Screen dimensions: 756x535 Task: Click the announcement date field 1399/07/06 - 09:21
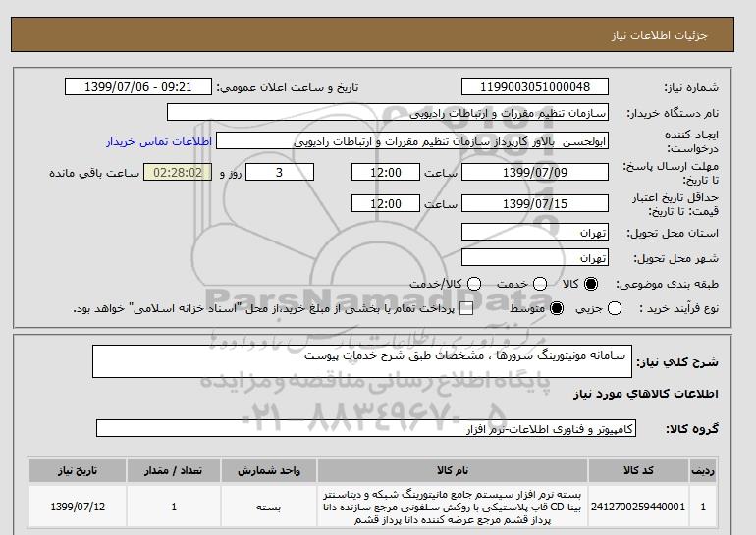pyautogui.click(x=138, y=86)
